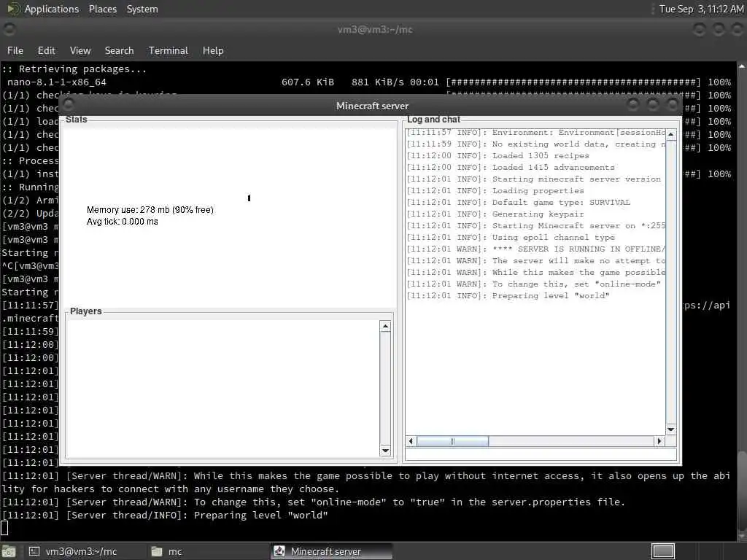Close the vm3@vm3 terminal window
The image size is (747, 560).
pyautogui.click(x=737, y=29)
